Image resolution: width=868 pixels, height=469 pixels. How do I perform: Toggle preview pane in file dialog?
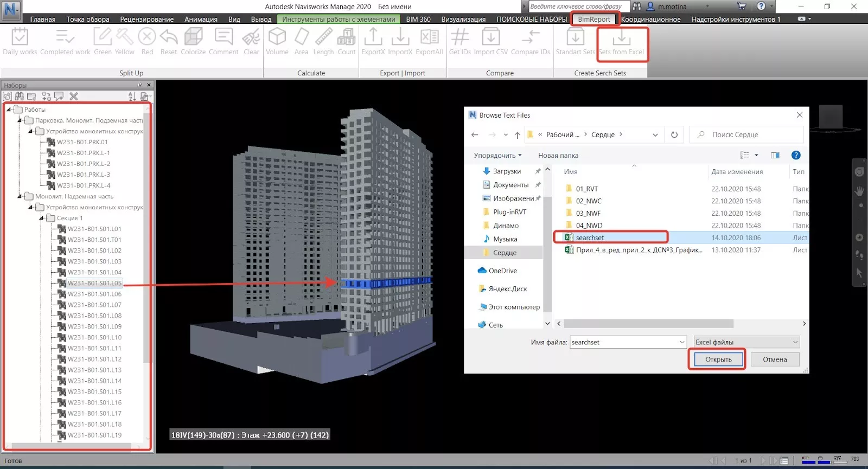[775, 155]
